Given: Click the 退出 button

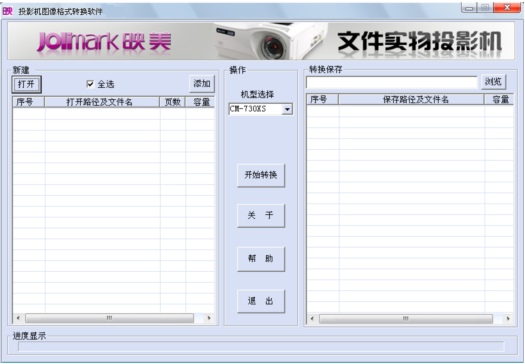Looking at the screenshot, I should click(261, 301).
